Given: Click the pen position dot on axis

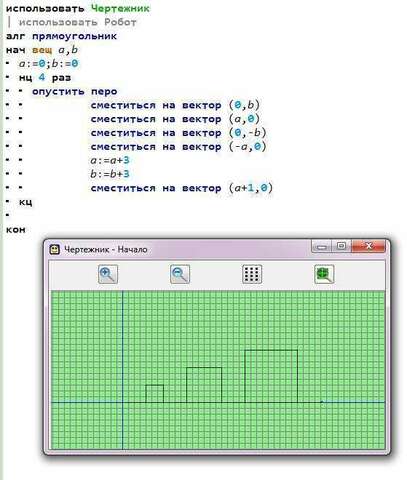Looking at the screenshot, I should 321,402.
